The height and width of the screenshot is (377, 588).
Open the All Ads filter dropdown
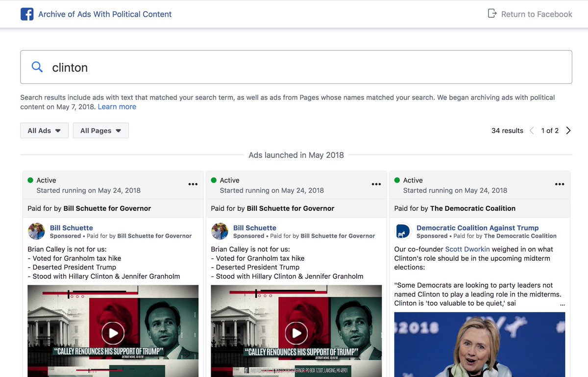tap(44, 130)
